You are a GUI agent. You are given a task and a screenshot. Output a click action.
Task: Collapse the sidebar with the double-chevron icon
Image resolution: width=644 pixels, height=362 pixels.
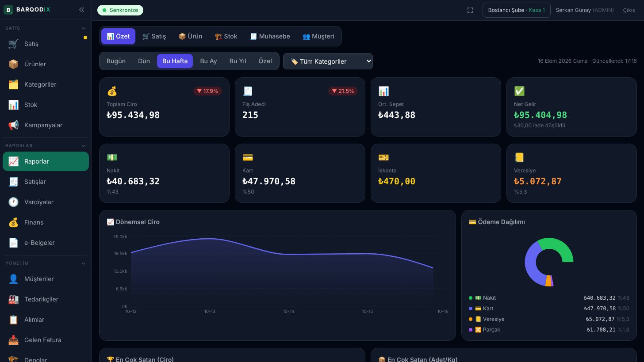point(81,10)
